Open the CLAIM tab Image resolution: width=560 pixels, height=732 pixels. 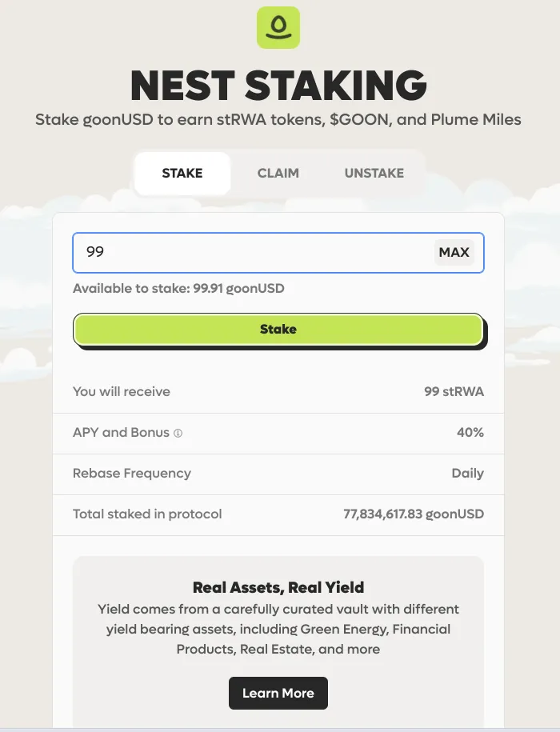tap(278, 173)
